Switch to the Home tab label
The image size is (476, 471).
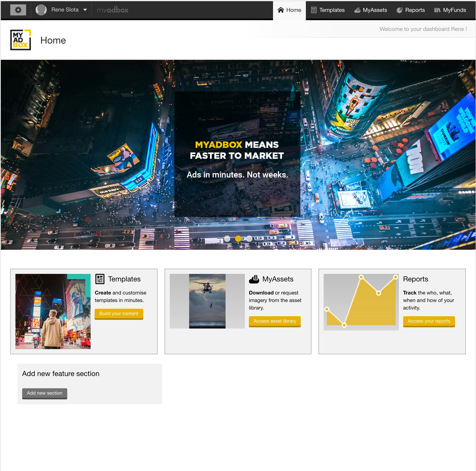294,10
